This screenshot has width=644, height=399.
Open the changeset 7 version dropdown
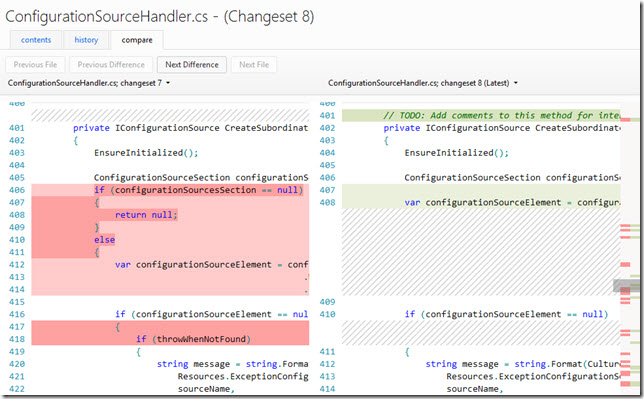[x=89, y=83]
